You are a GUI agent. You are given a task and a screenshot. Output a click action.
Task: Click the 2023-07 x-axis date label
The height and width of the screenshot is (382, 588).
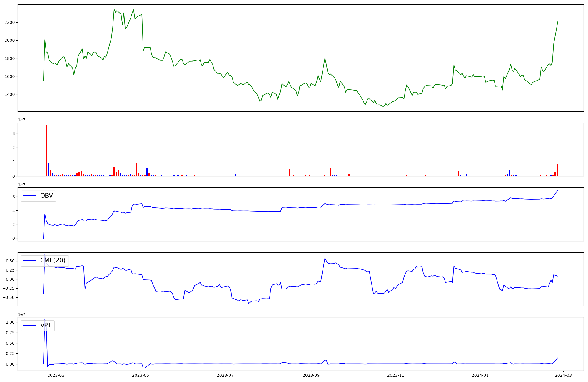pyautogui.click(x=225, y=375)
